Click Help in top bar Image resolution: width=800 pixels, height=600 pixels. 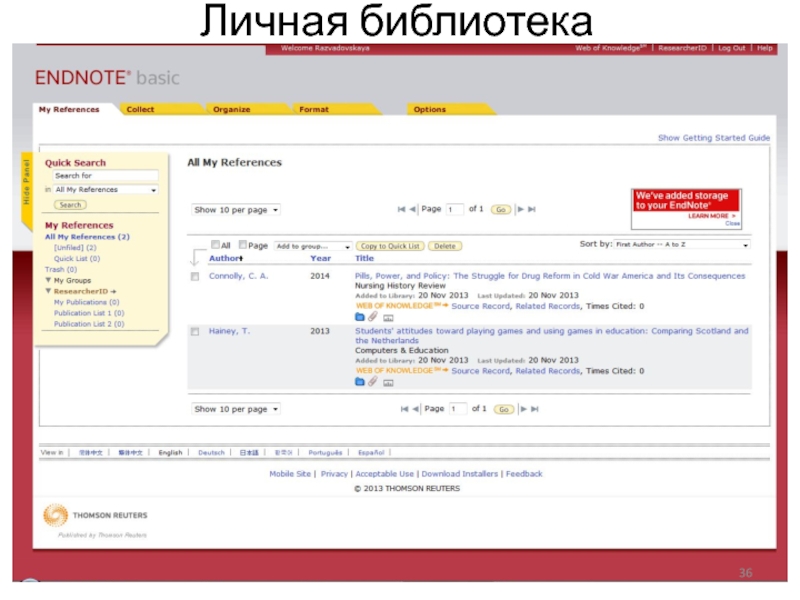pyautogui.click(x=764, y=48)
